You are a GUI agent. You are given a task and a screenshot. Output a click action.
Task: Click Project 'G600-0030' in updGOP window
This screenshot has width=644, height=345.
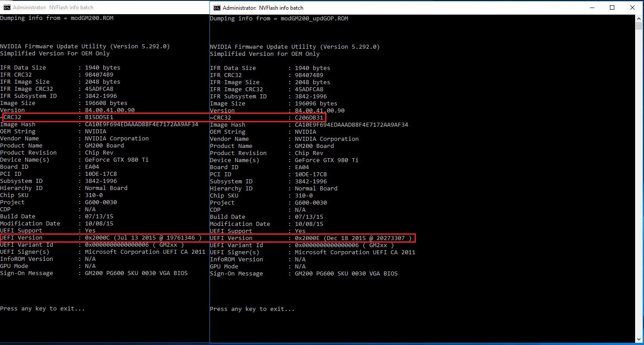pyautogui.click(x=311, y=203)
